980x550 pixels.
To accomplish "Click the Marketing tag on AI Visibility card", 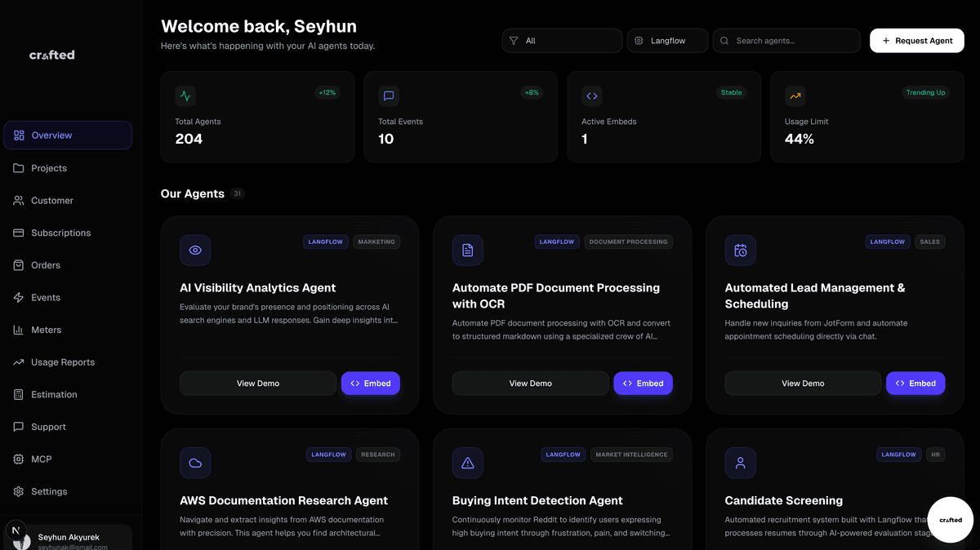I will tap(376, 242).
